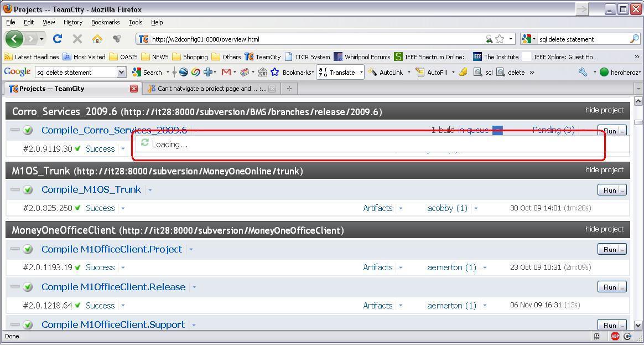
Task: Open the aemerton (1) link for build #2.0.1193.19
Action: [x=451, y=267]
